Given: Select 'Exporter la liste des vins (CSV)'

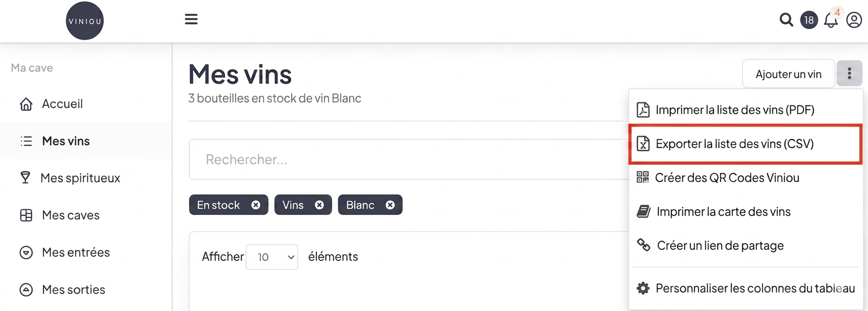Looking at the screenshot, I should tap(735, 144).
